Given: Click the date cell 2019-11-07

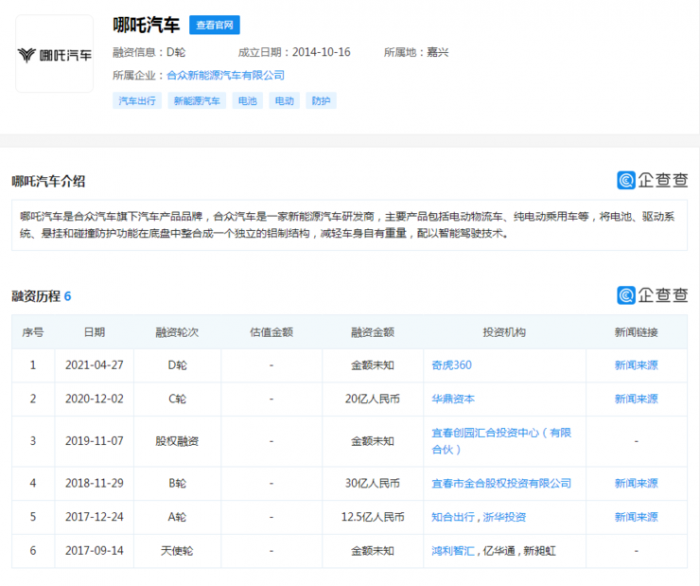Looking at the screenshot, I should click(94, 441).
